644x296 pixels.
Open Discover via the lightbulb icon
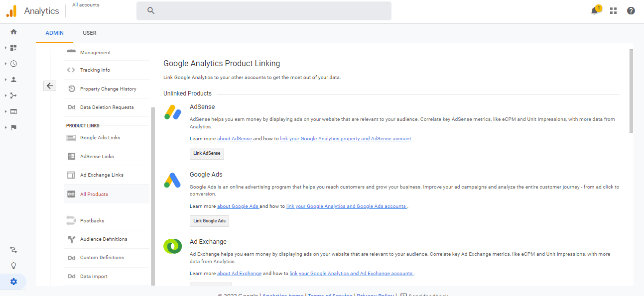pos(13,265)
